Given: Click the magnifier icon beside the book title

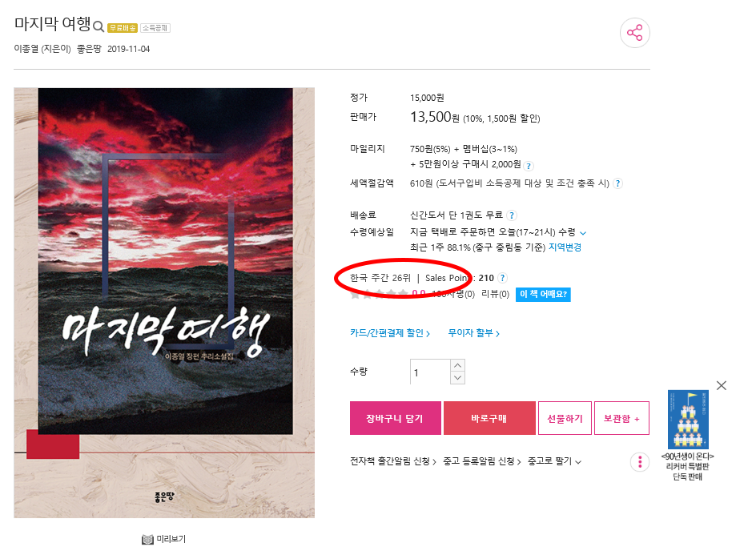Looking at the screenshot, I should coord(99,26).
